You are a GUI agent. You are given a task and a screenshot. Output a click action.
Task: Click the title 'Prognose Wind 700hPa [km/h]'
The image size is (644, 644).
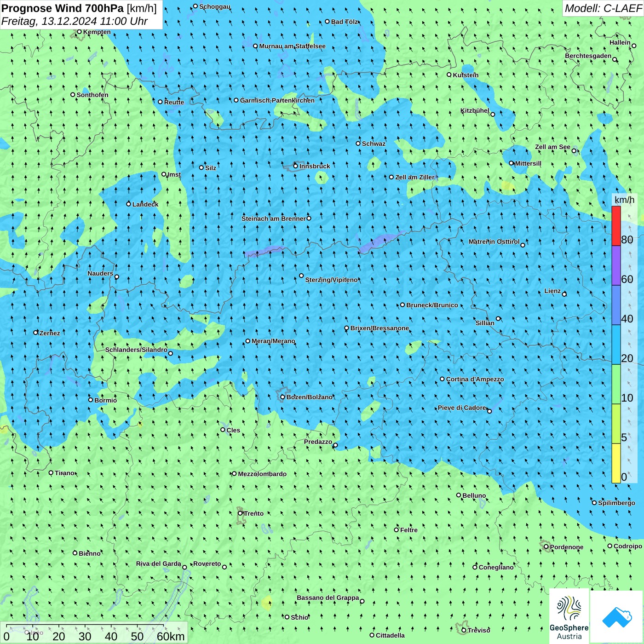point(79,8)
